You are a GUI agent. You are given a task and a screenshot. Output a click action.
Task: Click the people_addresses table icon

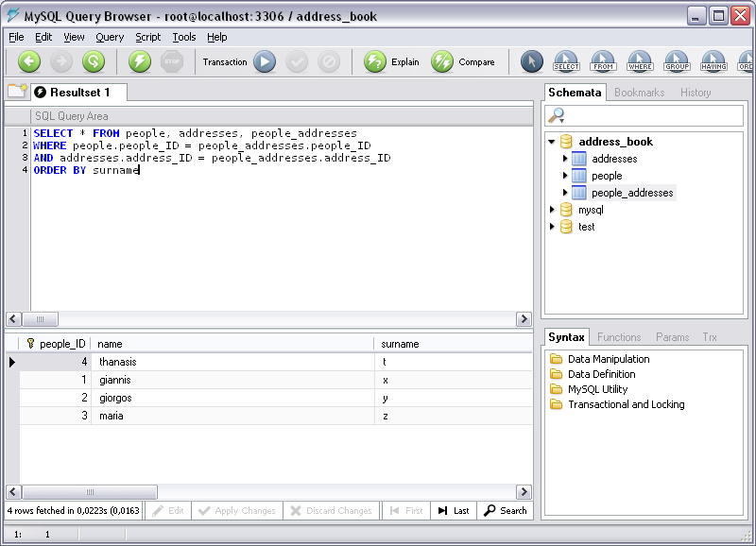[x=579, y=193]
